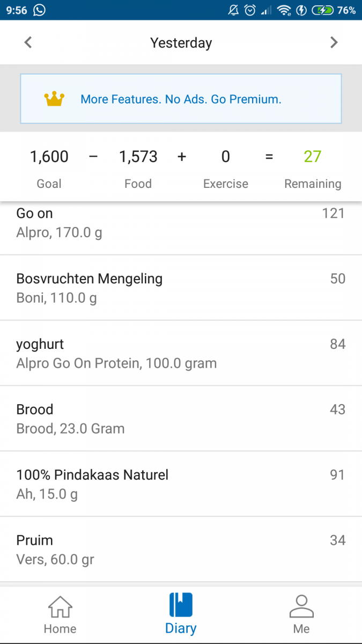Open the Yesterday date selector

[x=181, y=42]
